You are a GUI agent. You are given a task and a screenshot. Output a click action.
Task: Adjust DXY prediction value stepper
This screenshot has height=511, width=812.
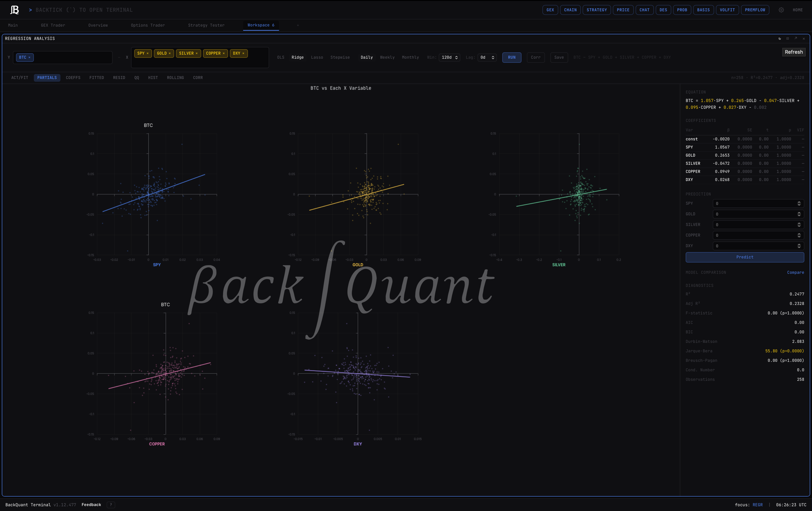pyautogui.click(x=799, y=246)
